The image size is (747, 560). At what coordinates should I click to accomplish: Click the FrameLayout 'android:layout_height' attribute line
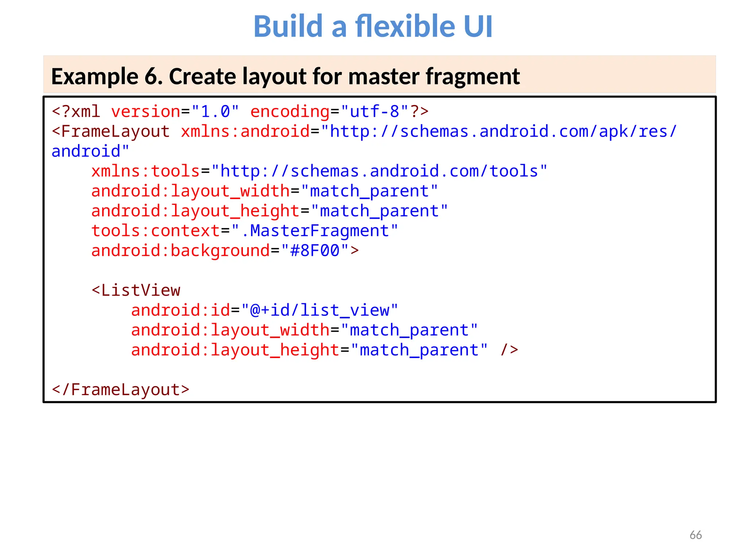(x=269, y=211)
